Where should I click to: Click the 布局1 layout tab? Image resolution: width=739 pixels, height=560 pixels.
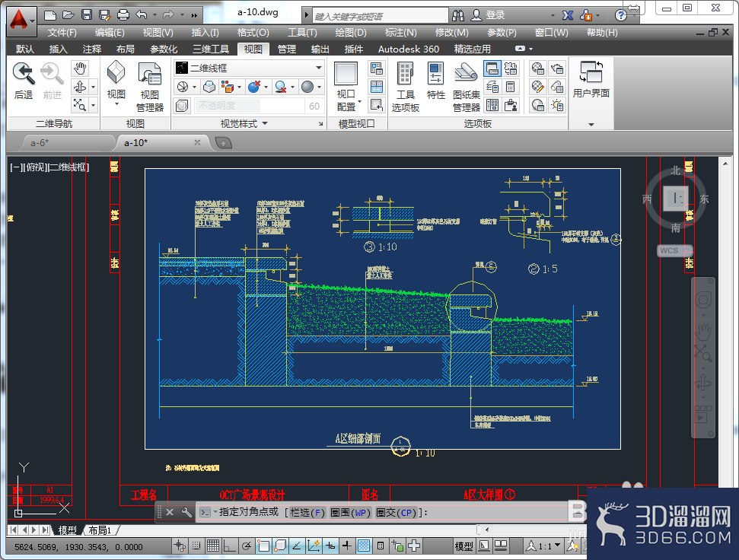(100, 530)
